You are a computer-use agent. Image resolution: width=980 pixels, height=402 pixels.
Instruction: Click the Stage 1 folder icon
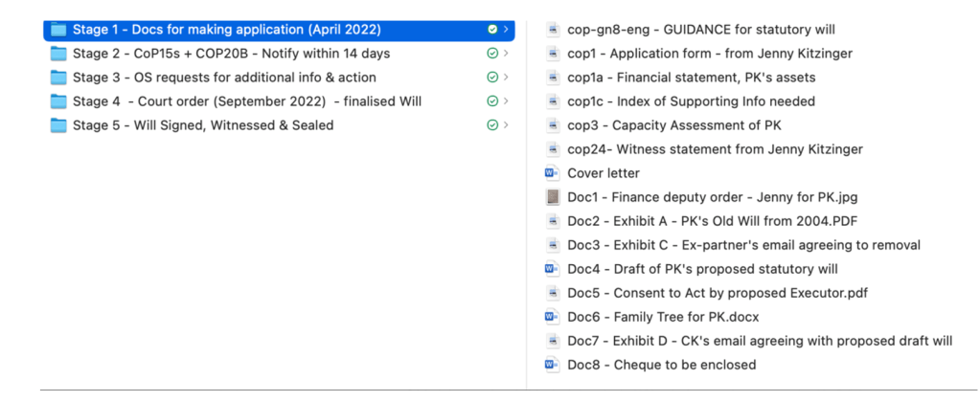pos(58,30)
